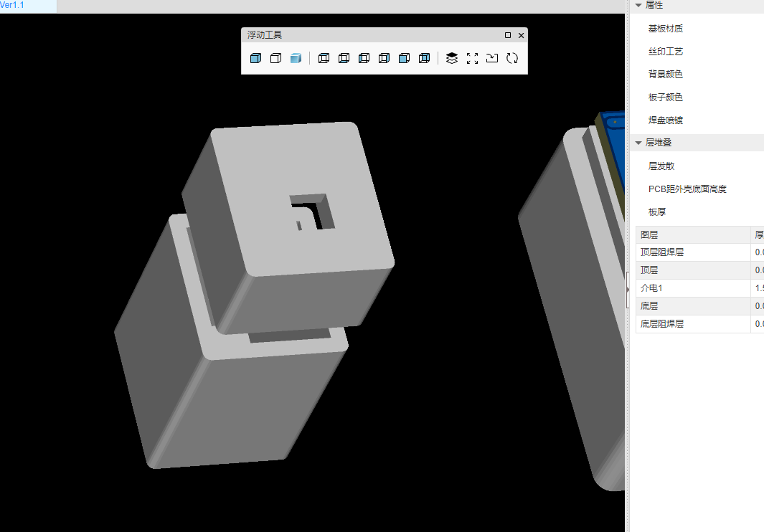Click the 层发散 property label
This screenshot has height=532, width=764.
point(661,166)
